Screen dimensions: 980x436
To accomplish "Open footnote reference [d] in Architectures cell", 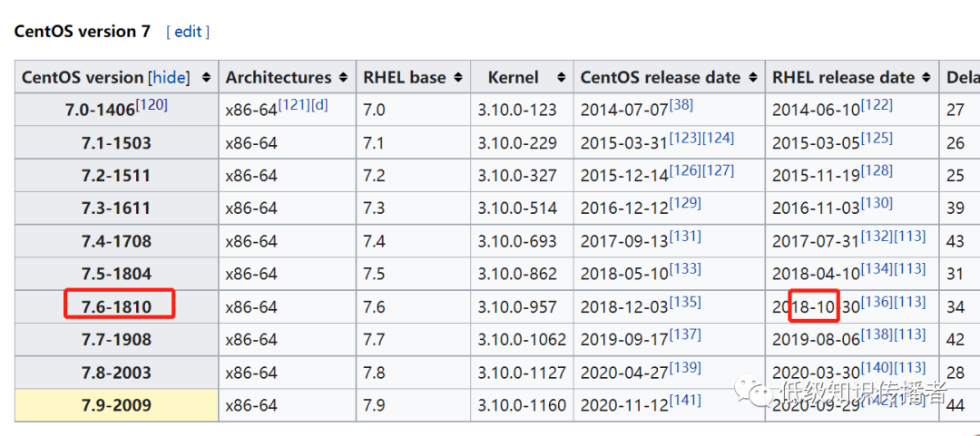I will point(318,105).
